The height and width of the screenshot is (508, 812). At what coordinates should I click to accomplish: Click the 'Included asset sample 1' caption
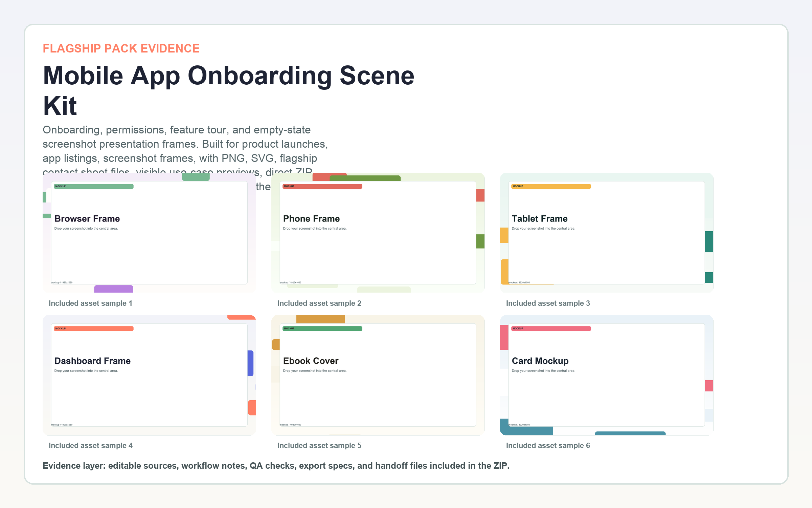[90, 303]
